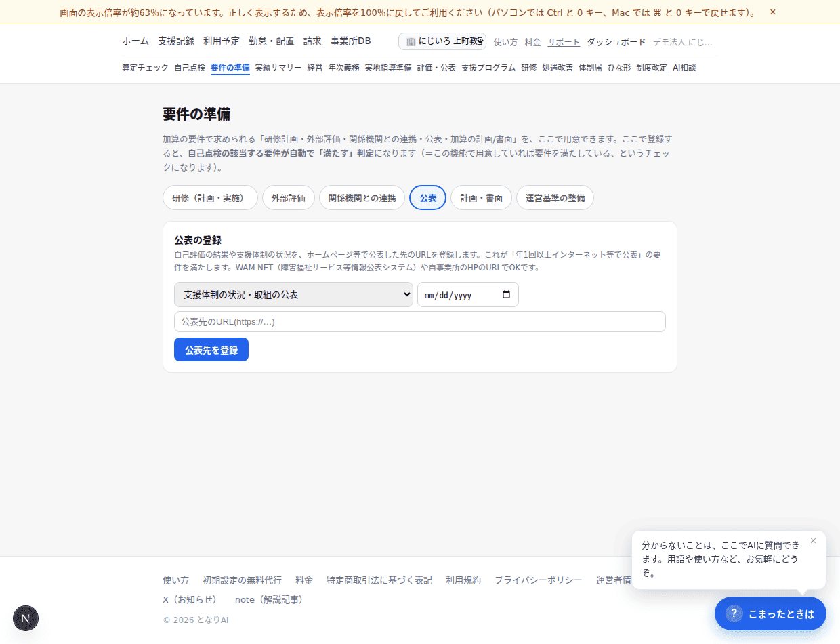Click the 公表先のURL input field
The image size is (840, 644).
coord(420,322)
